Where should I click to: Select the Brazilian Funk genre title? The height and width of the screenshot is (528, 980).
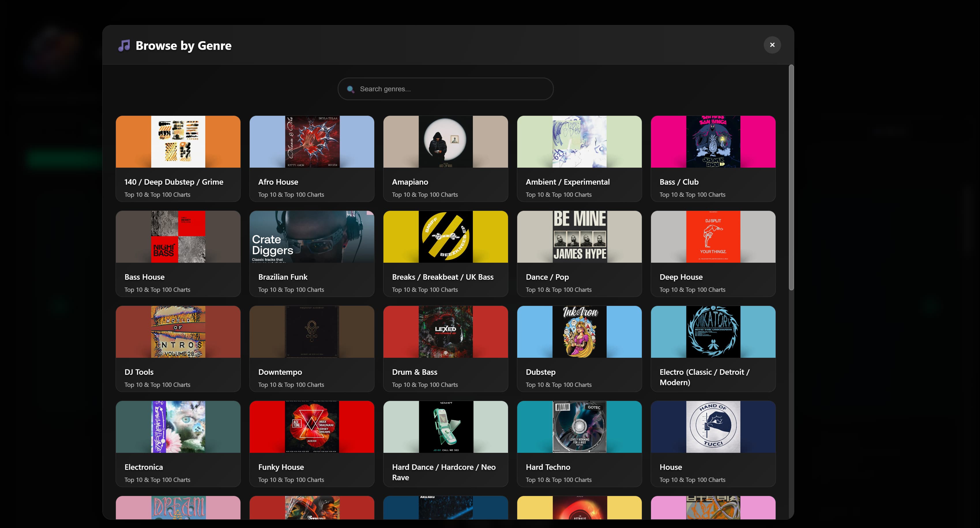(x=283, y=277)
